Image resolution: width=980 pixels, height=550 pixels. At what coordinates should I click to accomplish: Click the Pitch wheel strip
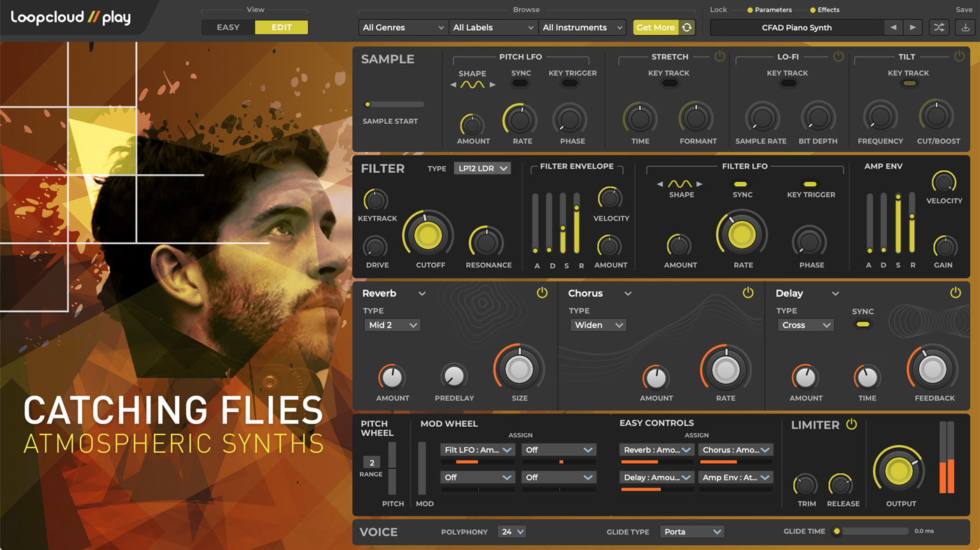392,468
